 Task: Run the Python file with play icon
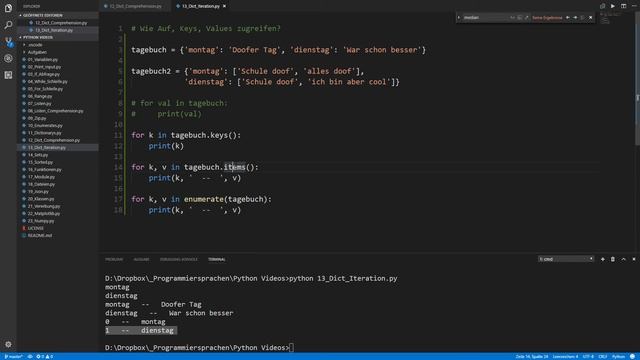(x=613, y=6)
